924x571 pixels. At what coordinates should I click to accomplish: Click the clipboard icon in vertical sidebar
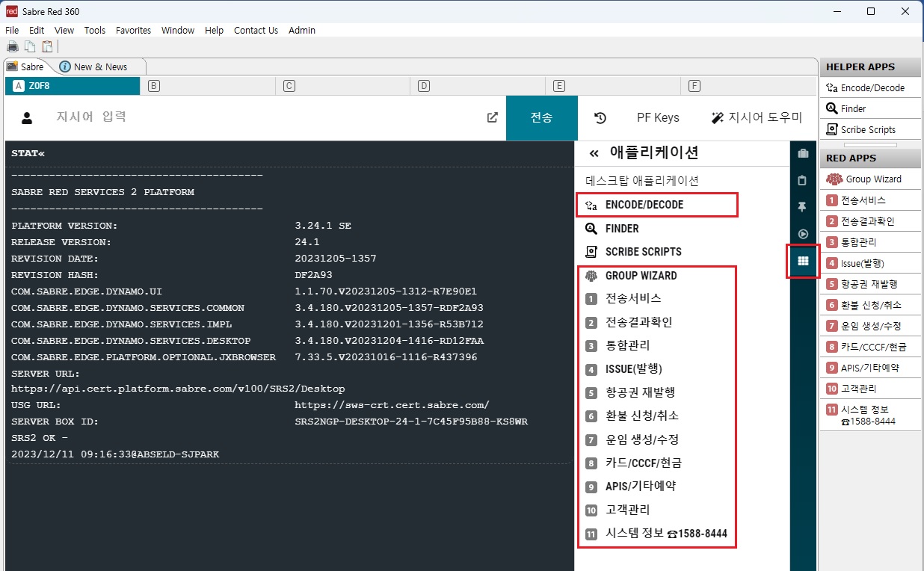point(803,180)
